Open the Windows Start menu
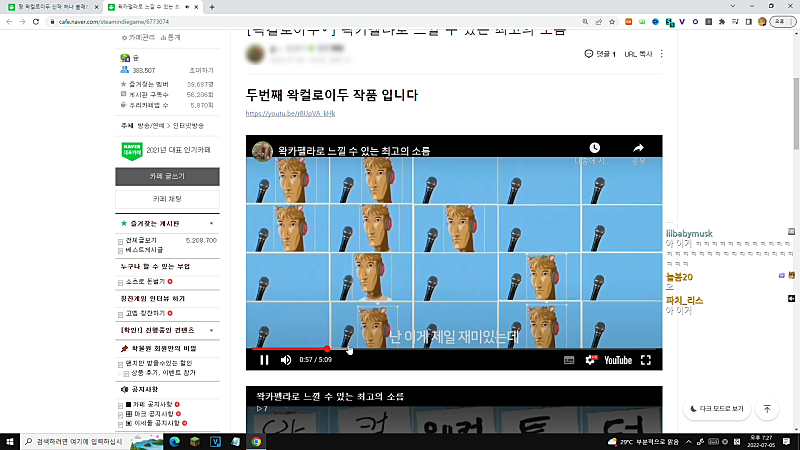 pos(10,442)
